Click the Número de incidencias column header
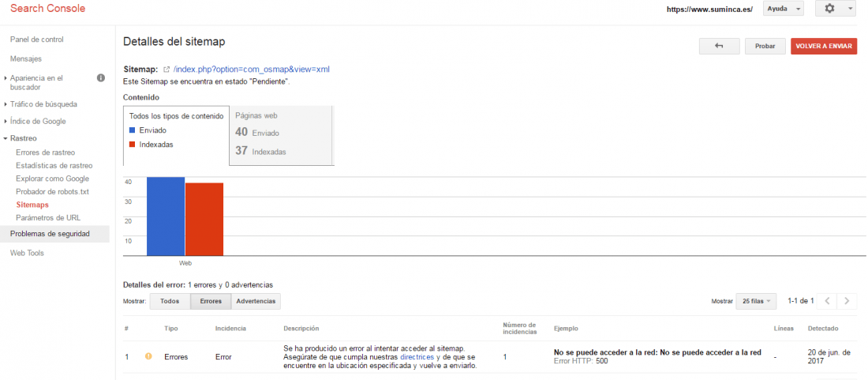This screenshot has height=380, width=868. [520, 329]
